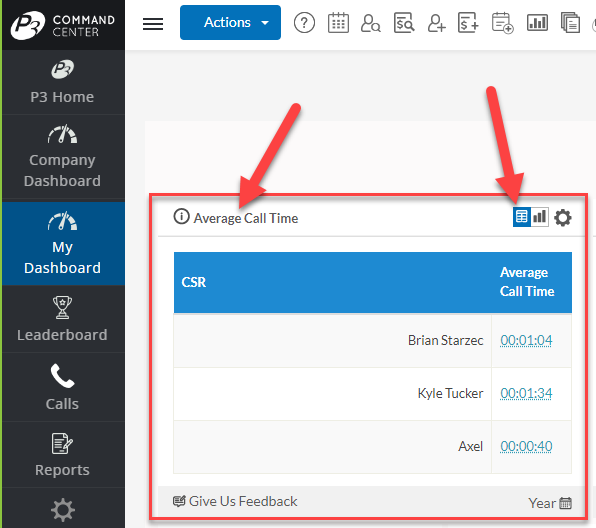Switch widget to table view
Image resolution: width=596 pixels, height=528 pixels.
522,217
